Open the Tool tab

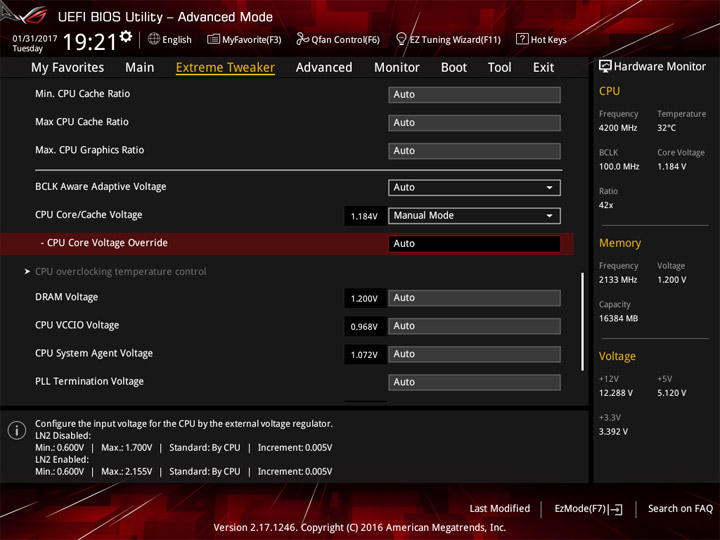point(499,68)
